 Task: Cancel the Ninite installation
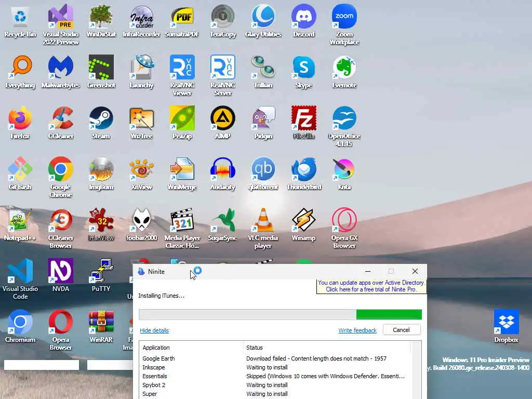[x=402, y=330]
